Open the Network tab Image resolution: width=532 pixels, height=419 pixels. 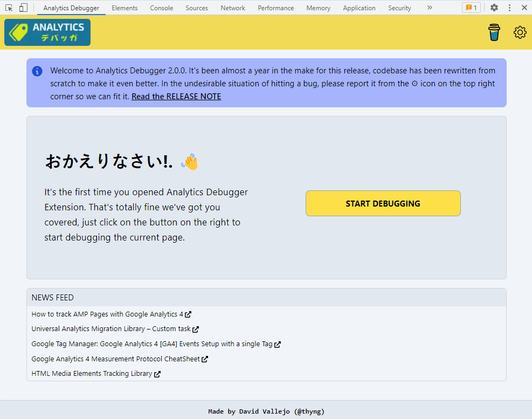(x=233, y=8)
